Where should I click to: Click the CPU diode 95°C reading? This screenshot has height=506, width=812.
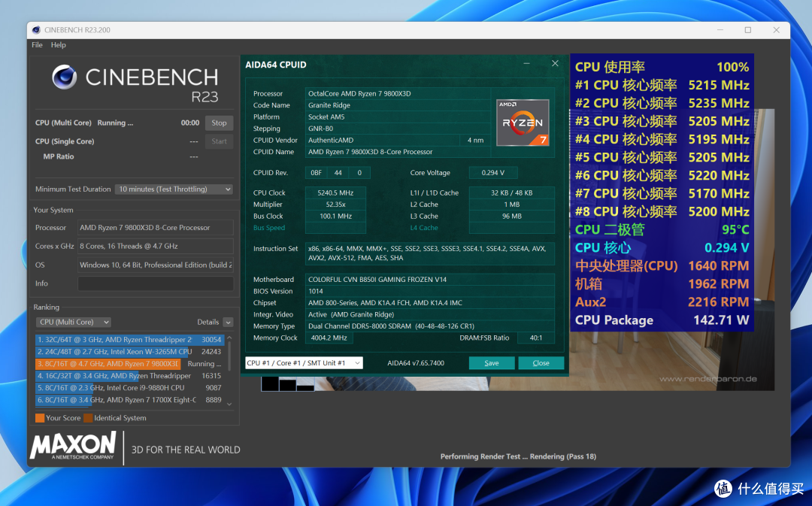[x=662, y=229]
